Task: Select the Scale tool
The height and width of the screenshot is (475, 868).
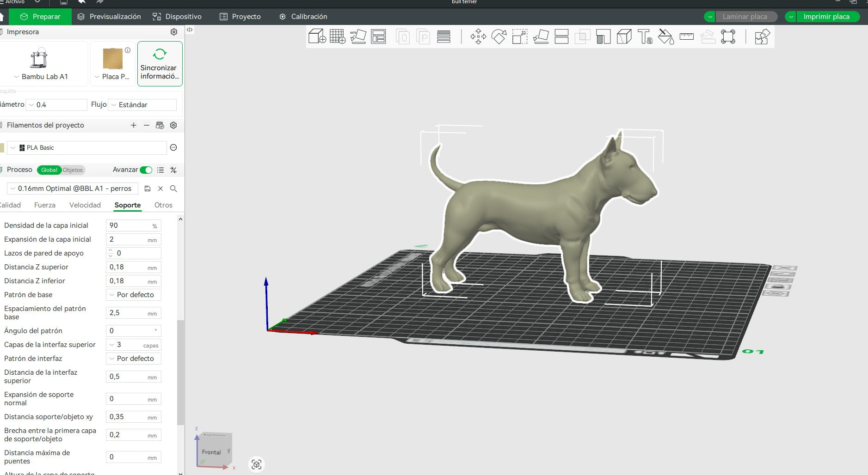Action: click(x=520, y=37)
